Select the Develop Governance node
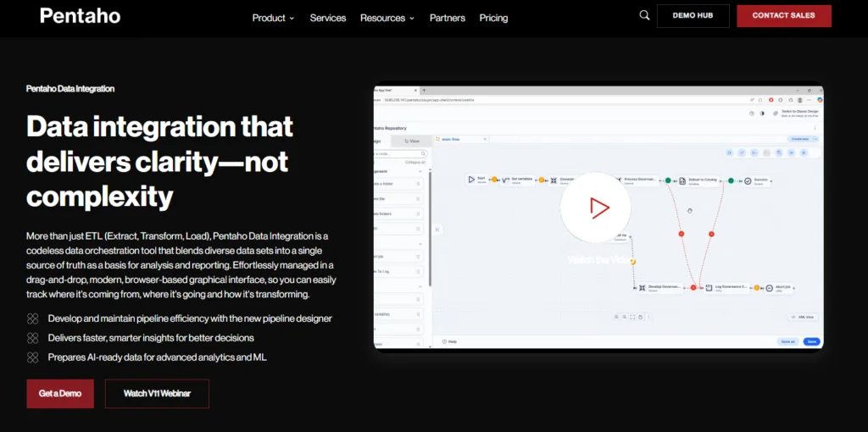This screenshot has height=432, width=868. [x=659, y=288]
